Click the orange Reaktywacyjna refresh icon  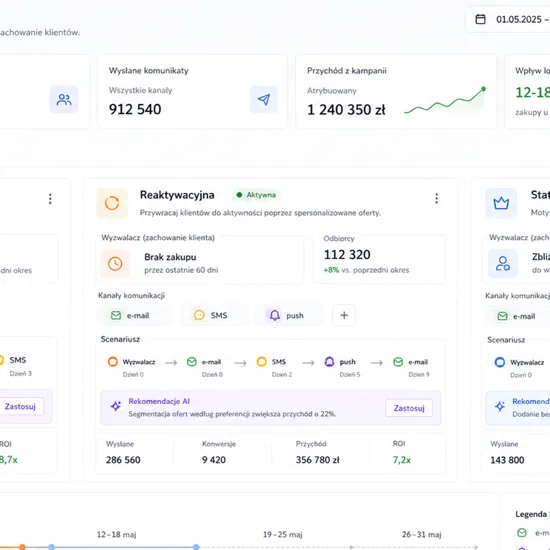coord(112,203)
